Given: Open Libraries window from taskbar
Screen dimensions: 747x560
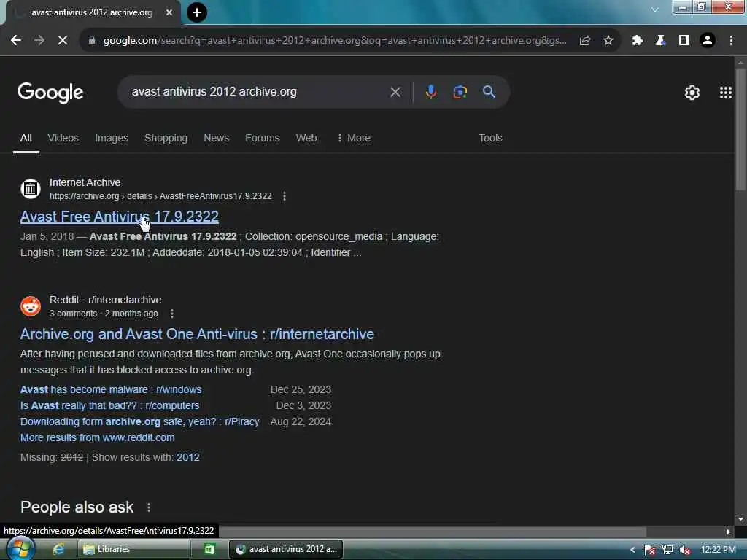Looking at the screenshot, I should [134, 549].
